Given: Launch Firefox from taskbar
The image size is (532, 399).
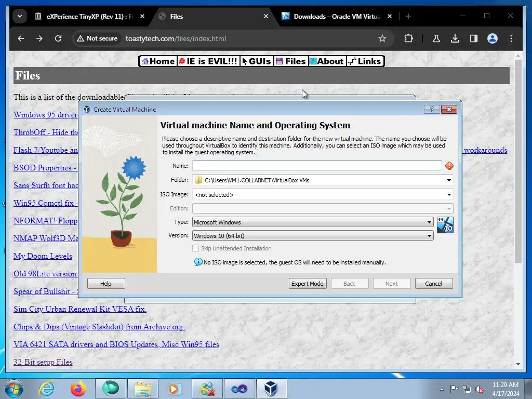Looking at the screenshot, I should 78,389.
